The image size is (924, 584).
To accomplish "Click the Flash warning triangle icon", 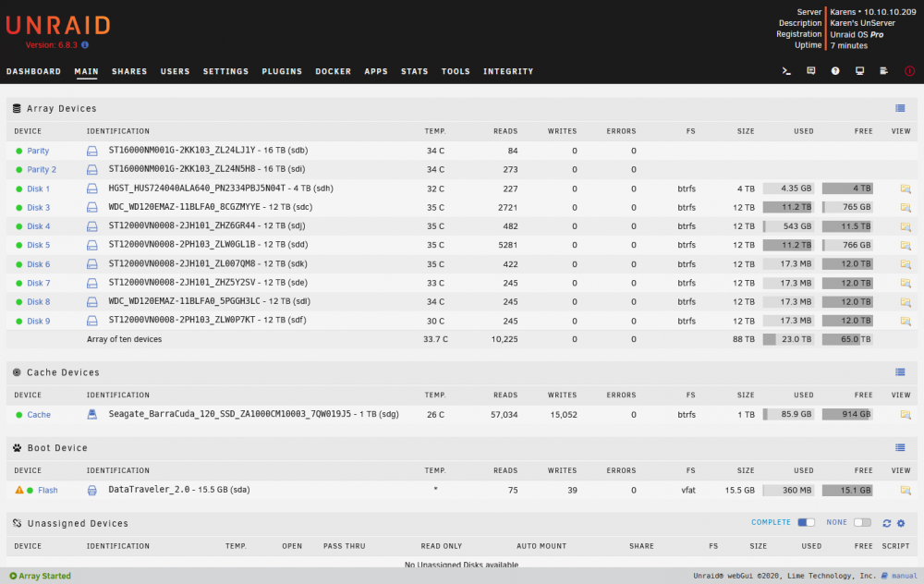I will (18, 490).
